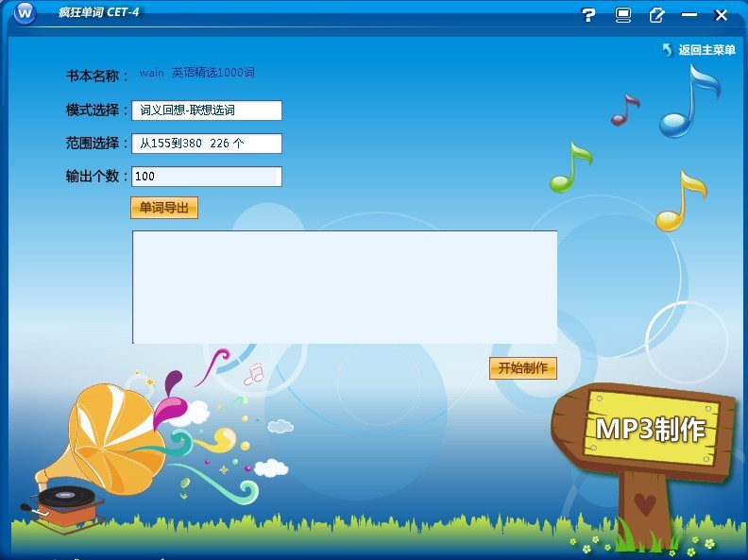This screenshot has height=560, width=748.
Task: Minimize the 疯狂单词 window
Action: click(688, 15)
